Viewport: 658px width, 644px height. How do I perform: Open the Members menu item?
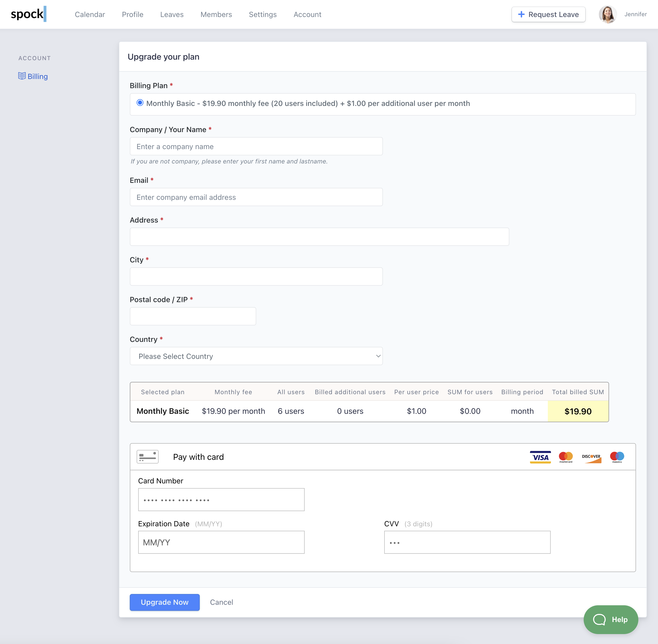pos(216,15)
